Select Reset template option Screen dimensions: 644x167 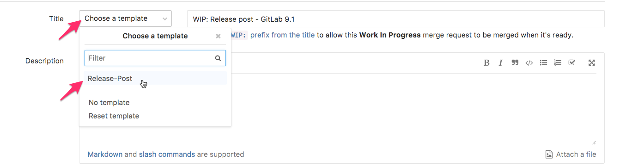coord(114,116)
